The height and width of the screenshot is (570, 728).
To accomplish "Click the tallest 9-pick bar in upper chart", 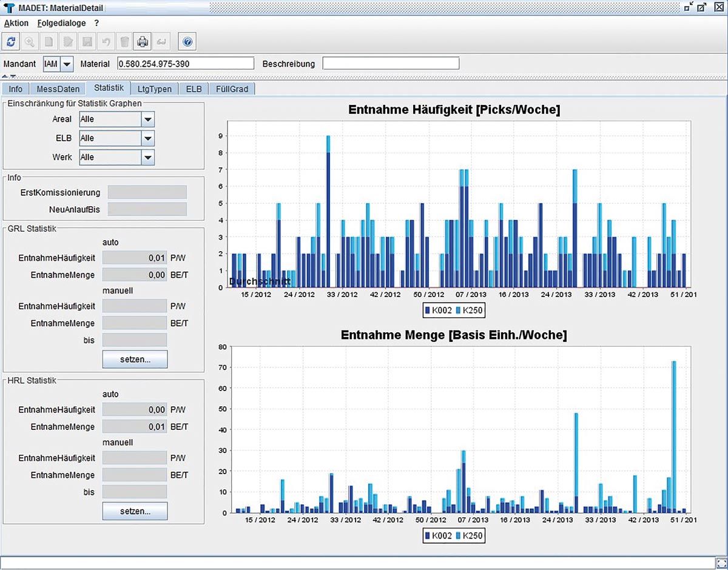I will click(x=328, y=211).
